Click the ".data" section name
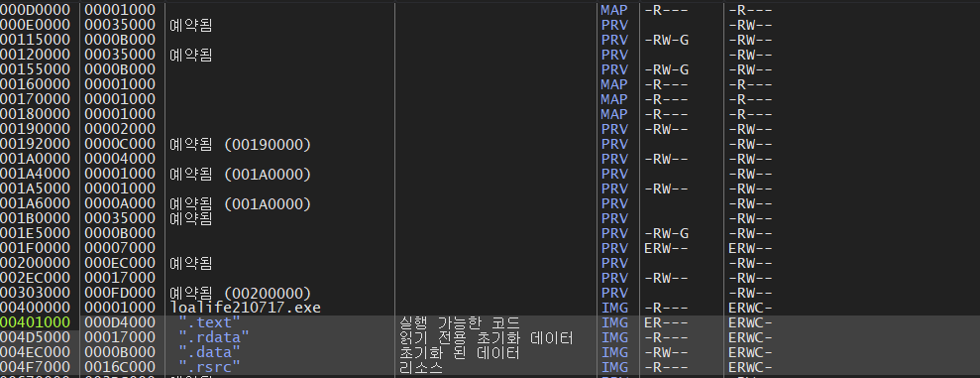 click(209, 352)
